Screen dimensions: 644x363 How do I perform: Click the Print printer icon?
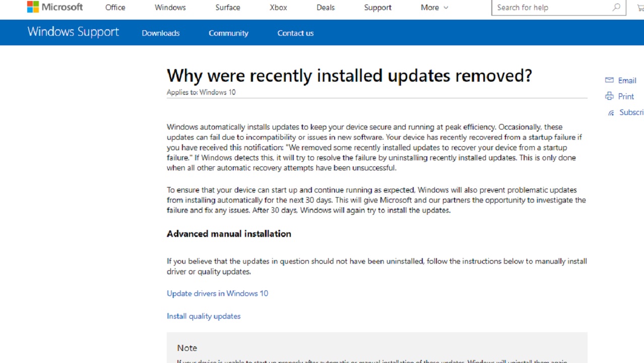609,96
